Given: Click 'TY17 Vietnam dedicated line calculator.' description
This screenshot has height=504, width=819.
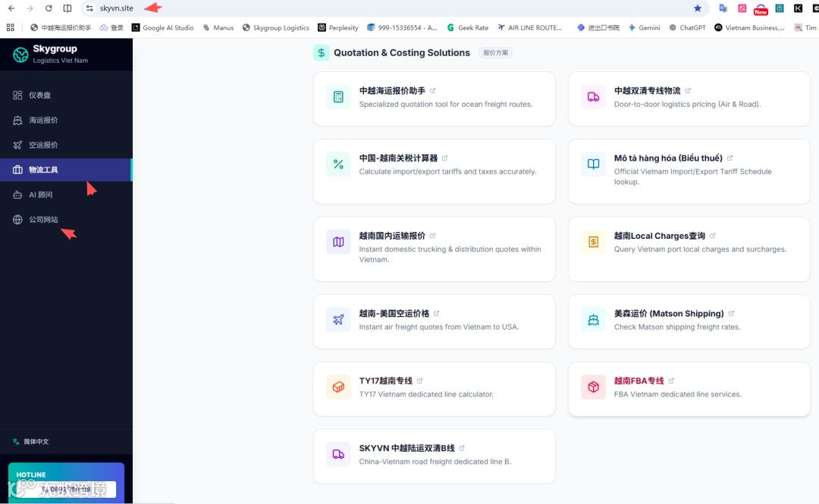Looking at the screenshot, I should coord(426,394).
